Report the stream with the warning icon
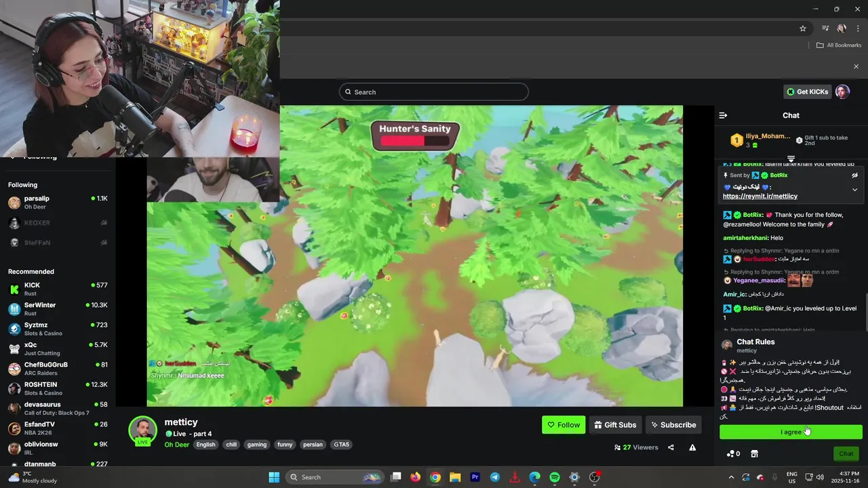The image size is (868, 488). [692, 447]
